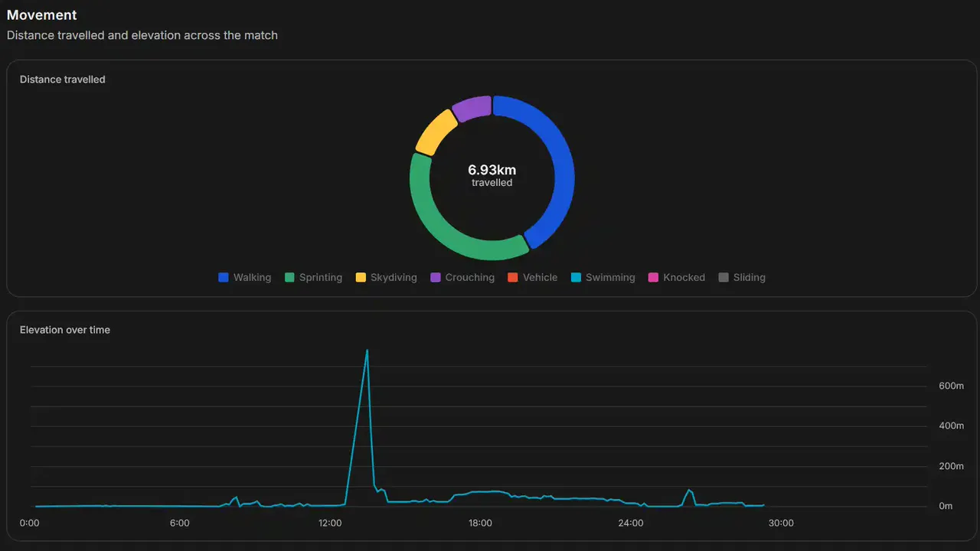Click the Distance travelled card title

(x=63, y=80)
